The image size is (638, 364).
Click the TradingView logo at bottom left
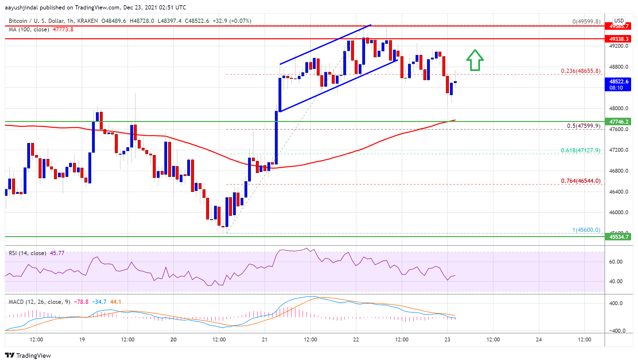point(28,355)
